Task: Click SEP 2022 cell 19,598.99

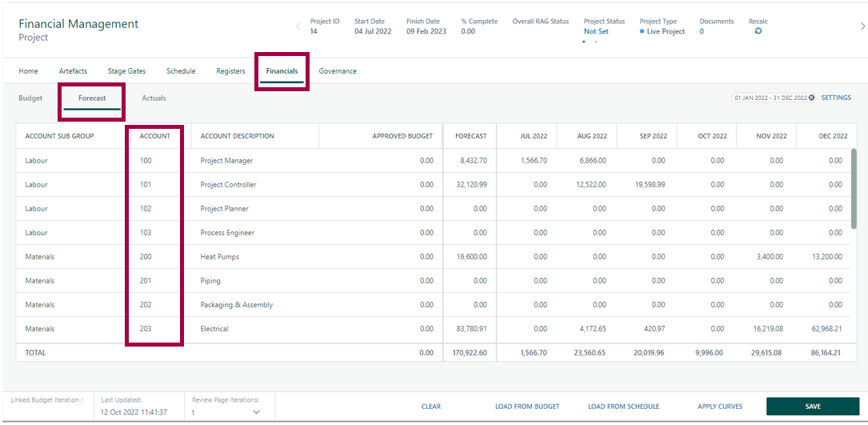Action: click(650, 185)
